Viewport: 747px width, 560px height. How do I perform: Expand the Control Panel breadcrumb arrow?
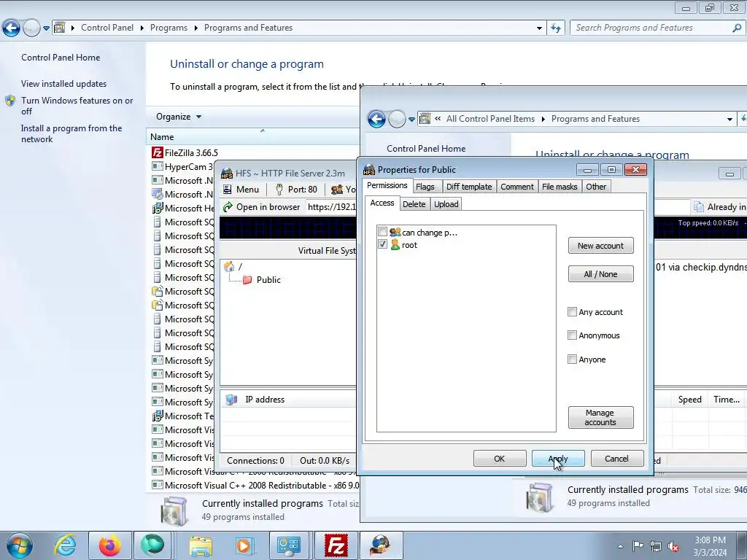pos(142,28)
